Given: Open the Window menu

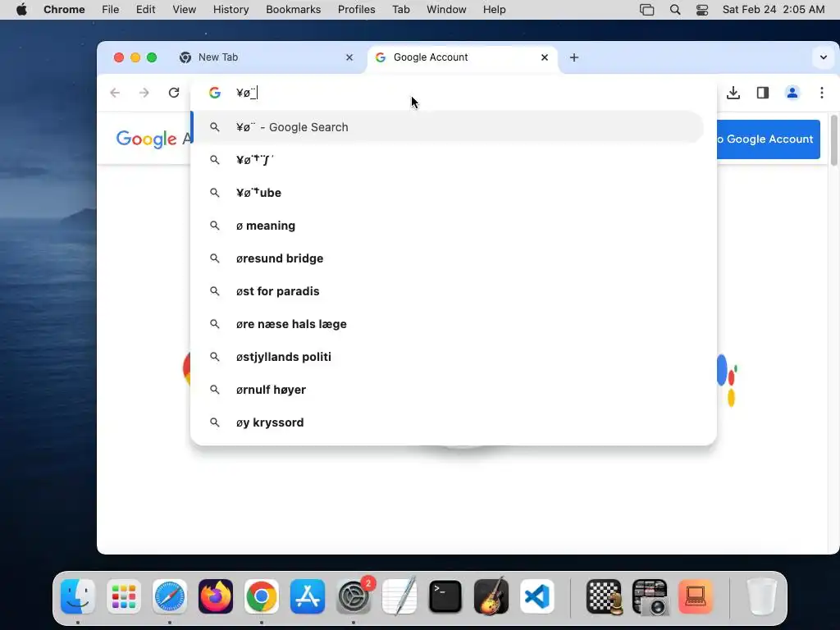Looking at the screenshot, I should click(446, 10).
